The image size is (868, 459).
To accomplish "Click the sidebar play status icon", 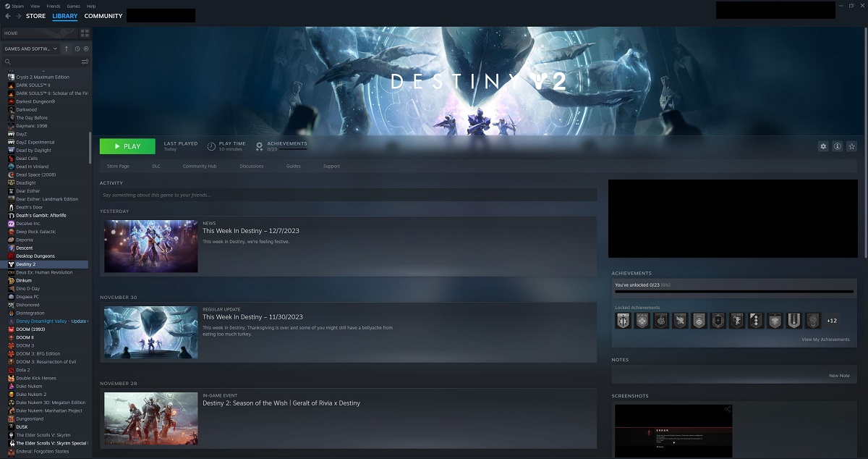I will (86, 49).
